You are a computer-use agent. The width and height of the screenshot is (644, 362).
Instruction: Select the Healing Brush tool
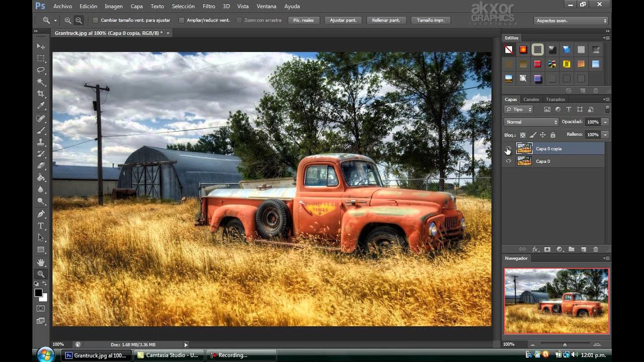(41, 119)
